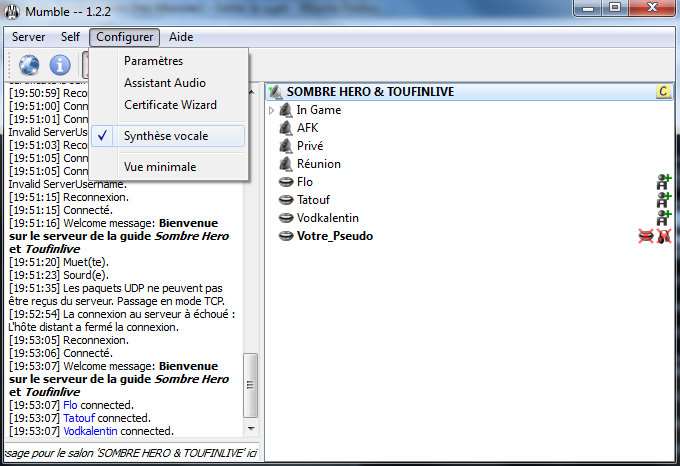Screen dimensions: 680x466
Task: Click the authenticated user icon on Tatouf's row
Action: (664, 200)
